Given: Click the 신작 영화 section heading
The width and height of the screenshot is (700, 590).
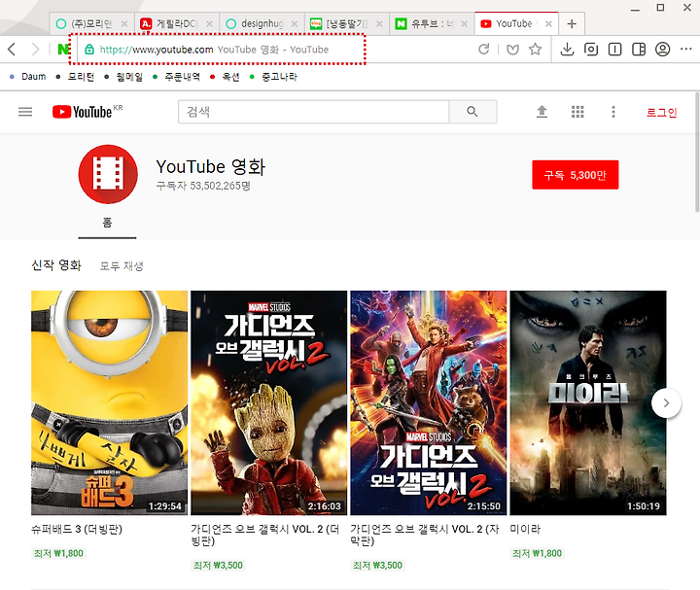Looking at the screenshot, I should pos(56,265).
